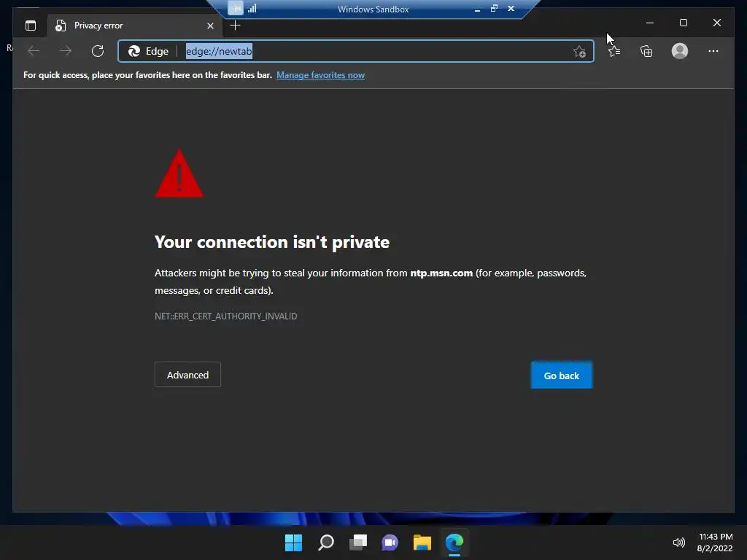Viewport: 747px width, 560px height.
Task: Click the browser Forward arrow
Action: (x=66, y=51)
